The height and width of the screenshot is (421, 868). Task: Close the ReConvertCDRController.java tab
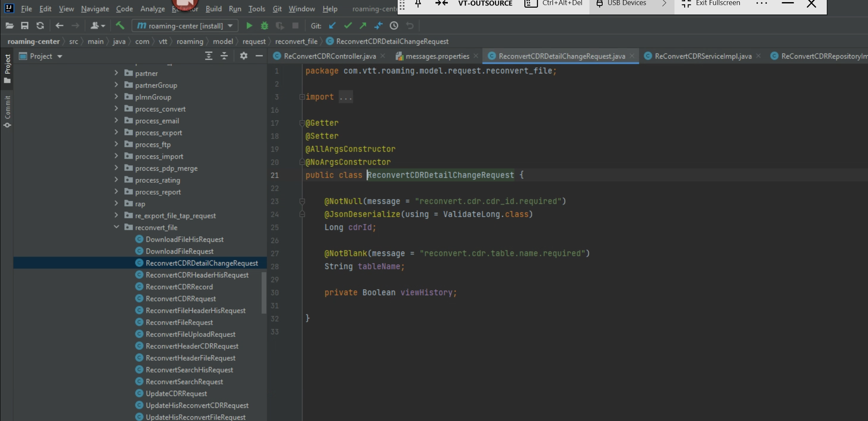coord(383,56)
